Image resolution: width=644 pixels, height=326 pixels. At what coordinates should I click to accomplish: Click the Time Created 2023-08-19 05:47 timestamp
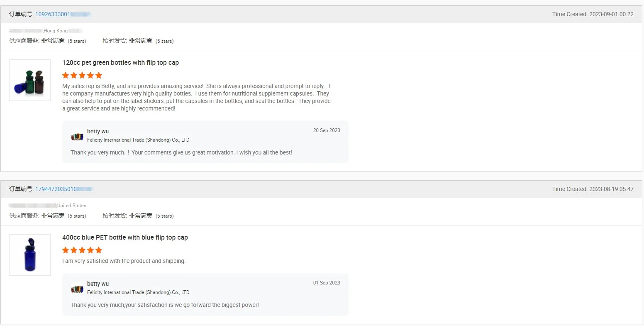593,189
